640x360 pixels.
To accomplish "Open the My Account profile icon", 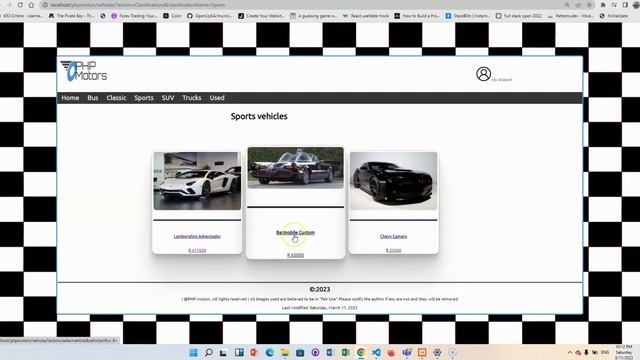I will (x=483, y=74).
